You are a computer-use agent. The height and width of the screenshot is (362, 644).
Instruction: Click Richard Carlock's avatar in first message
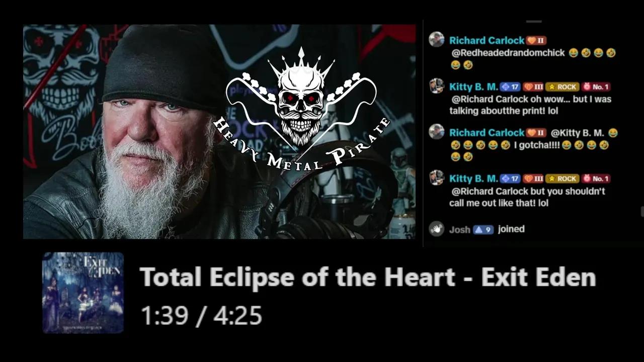[436, 39]
